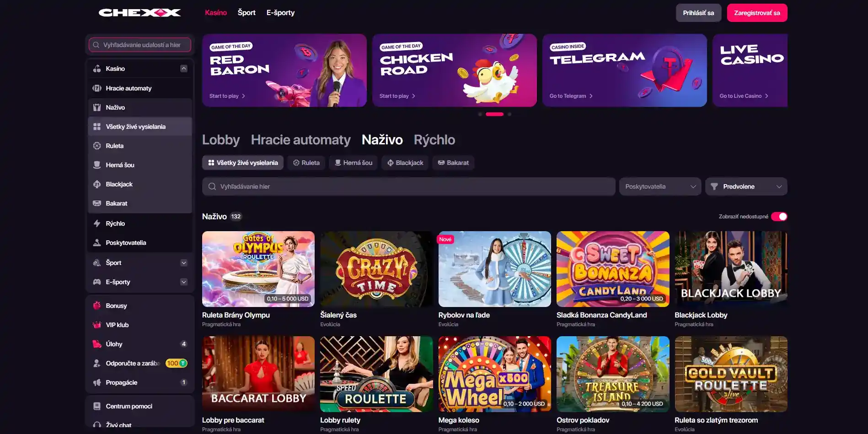868x434 pixels.
Task: Click the sidebar Vyhľadávanie udalostí a hier field
Action: (x=140, y=45)
